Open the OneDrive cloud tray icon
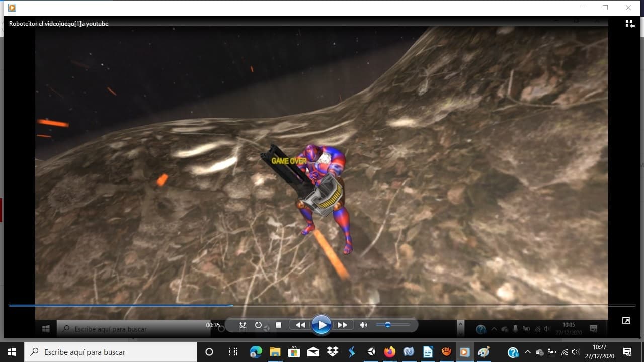The height and width of the screenshot is (362, 644). 539,352
